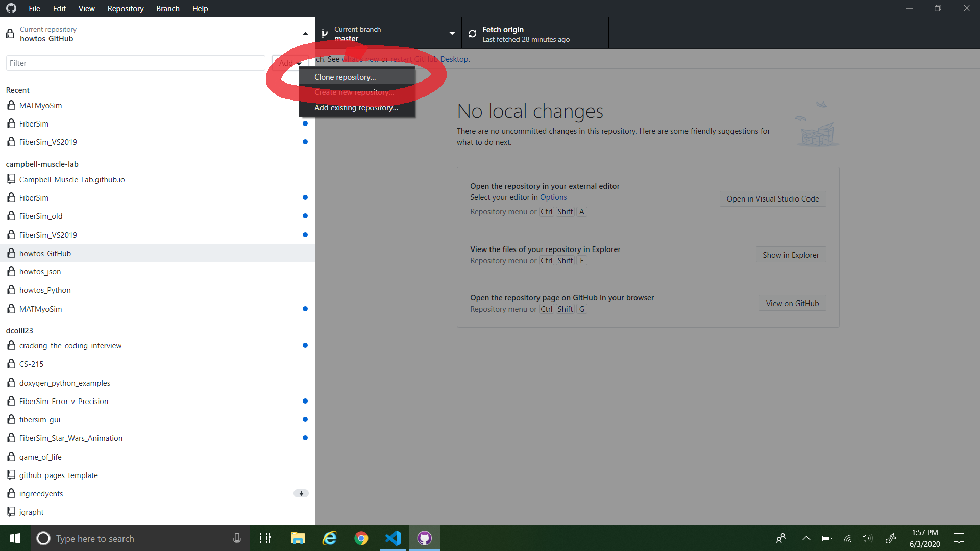The image size is (980, 551).
Task: Select FiberSim_VS2019 under Recent
Action: click(157, 142)
